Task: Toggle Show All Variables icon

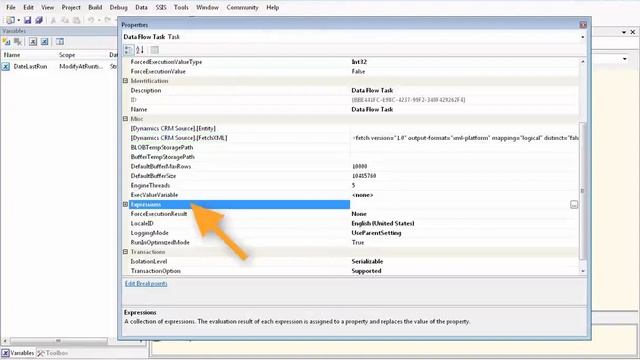Action: tap(44, 42)
